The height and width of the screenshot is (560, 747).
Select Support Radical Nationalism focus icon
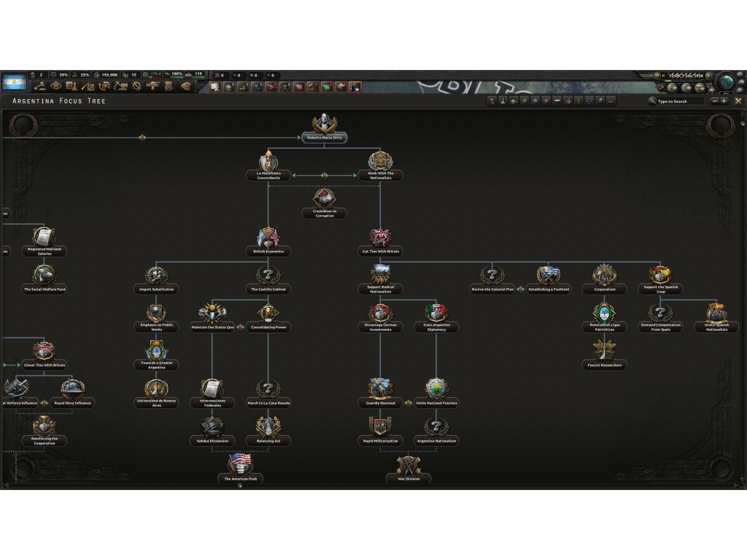(380, 274)
